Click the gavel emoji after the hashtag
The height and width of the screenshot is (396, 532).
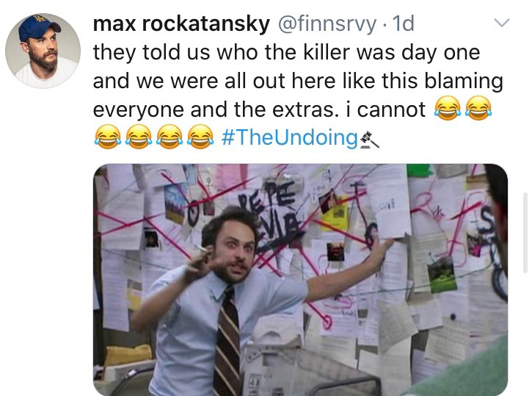pos(369,140)
